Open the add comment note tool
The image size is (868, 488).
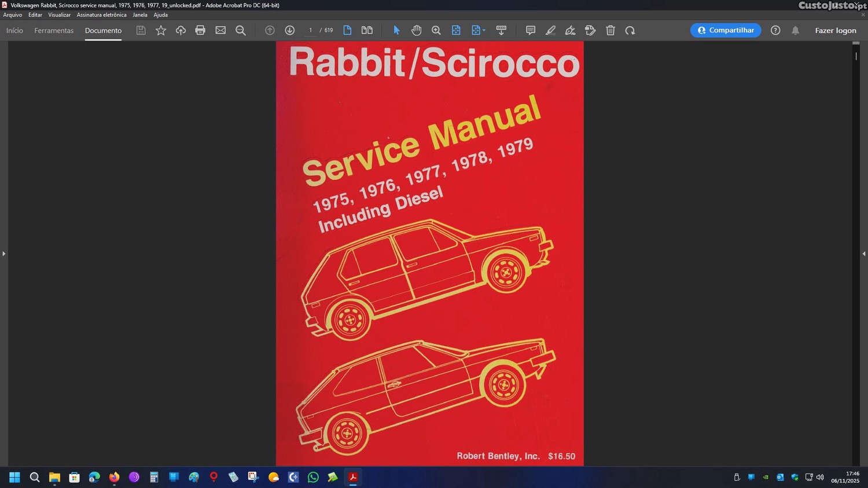coord(530,30)
